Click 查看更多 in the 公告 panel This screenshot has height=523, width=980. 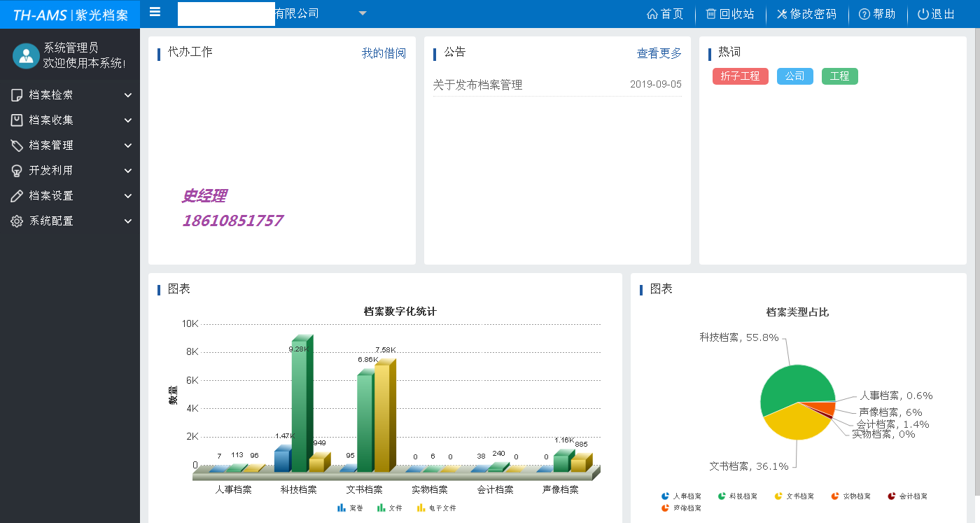tap(658, 53)
